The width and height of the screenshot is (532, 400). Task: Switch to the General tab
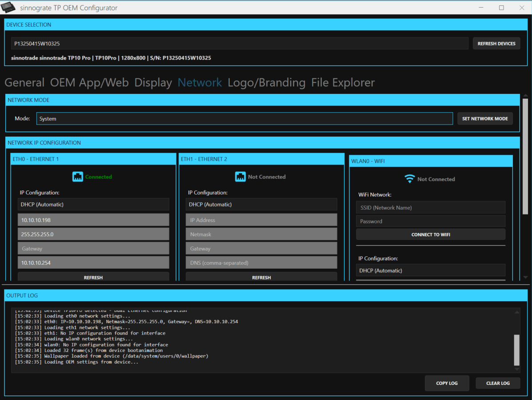pos(24,83)
